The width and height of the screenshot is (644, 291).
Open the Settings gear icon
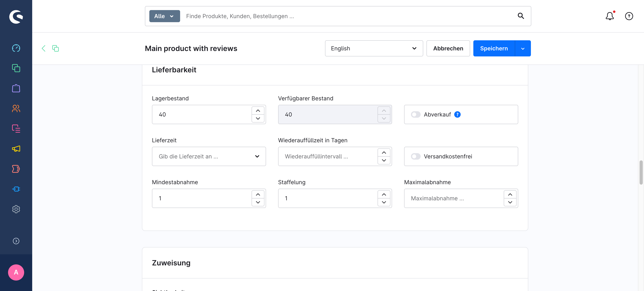(16, 209)
